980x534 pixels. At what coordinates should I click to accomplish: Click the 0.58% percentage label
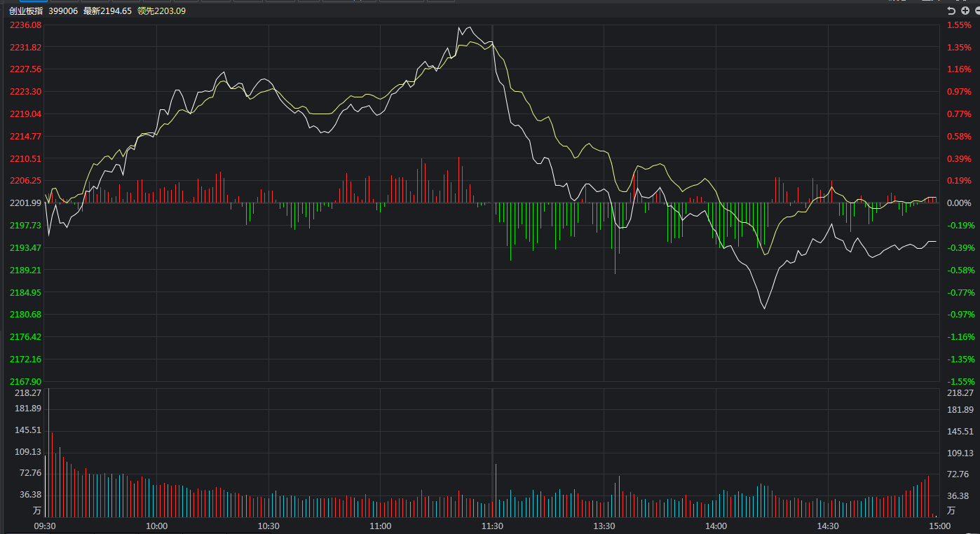[960, 137]
